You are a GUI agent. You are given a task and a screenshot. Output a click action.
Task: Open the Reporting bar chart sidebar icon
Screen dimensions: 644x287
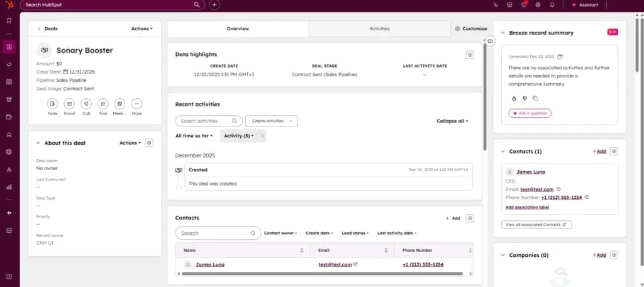point(9,187)
